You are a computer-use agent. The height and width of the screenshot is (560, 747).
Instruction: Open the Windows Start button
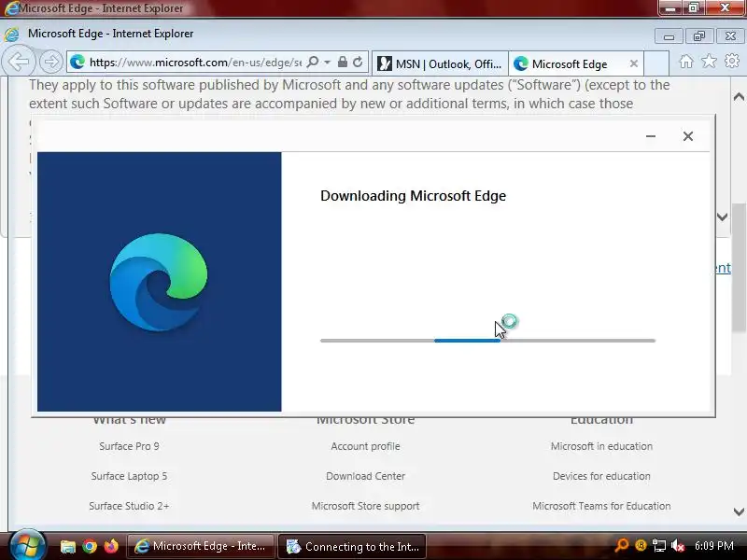(27, 545)
